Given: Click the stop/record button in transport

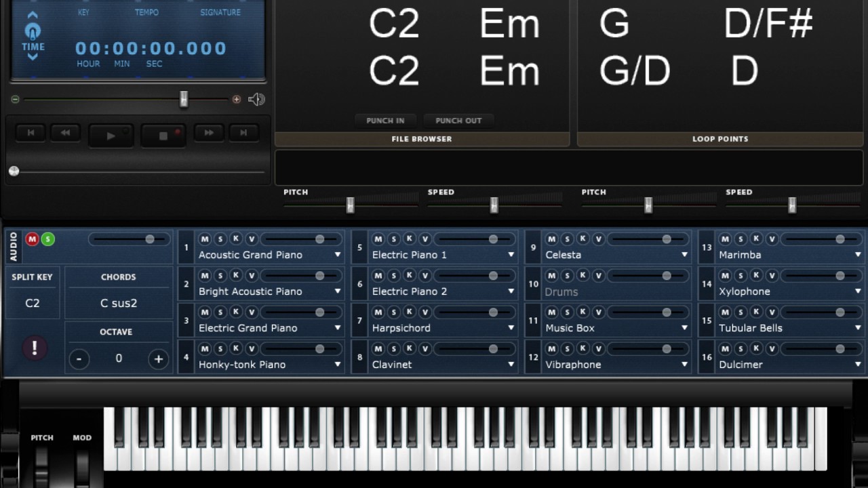Looking at the screenshot, I should (x=163, y=136).
